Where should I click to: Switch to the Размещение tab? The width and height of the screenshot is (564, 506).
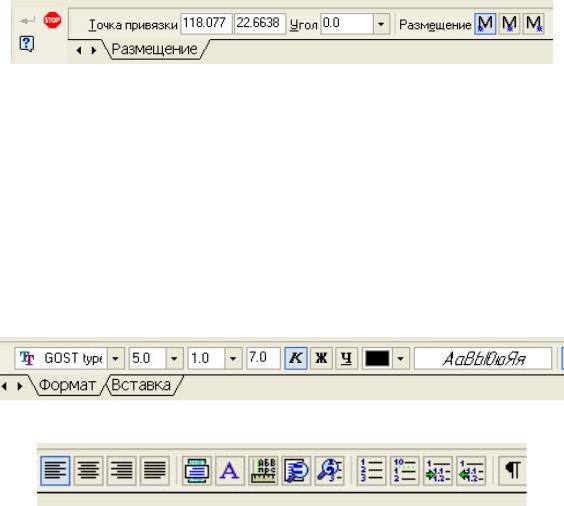(x=155, y=49)
